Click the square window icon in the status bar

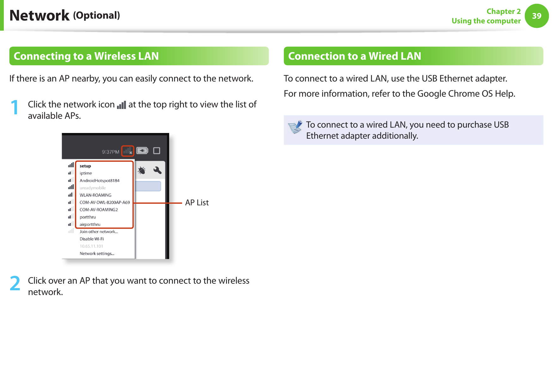point(157,151)
